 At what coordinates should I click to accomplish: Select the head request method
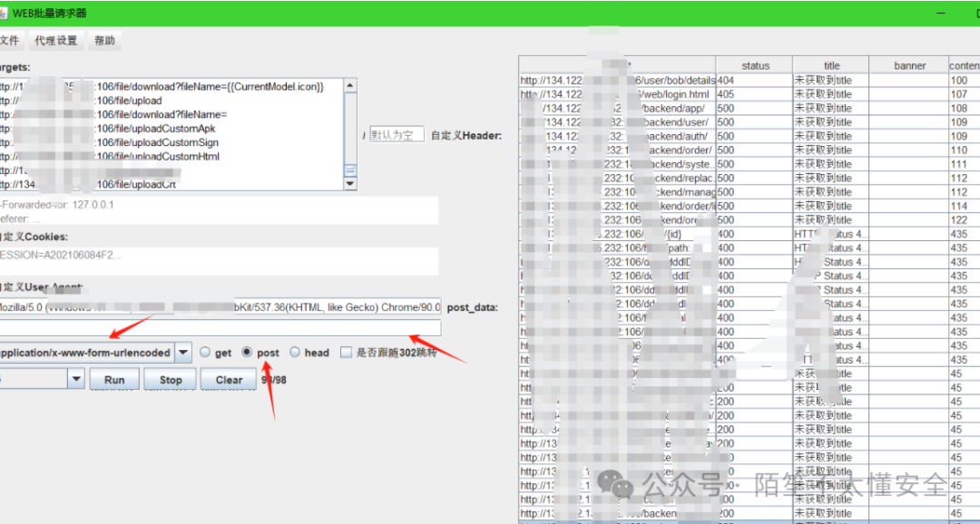295,353
